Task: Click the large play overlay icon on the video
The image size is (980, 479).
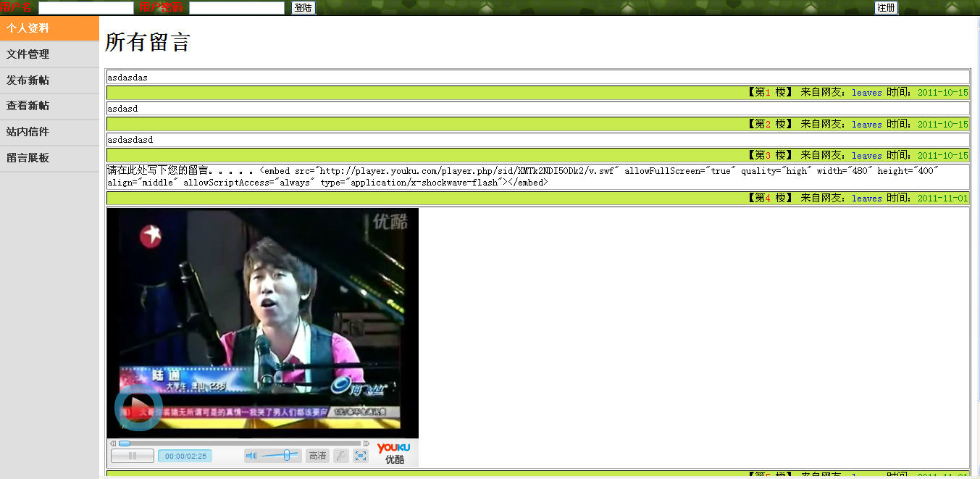Action: pos(138,407)
